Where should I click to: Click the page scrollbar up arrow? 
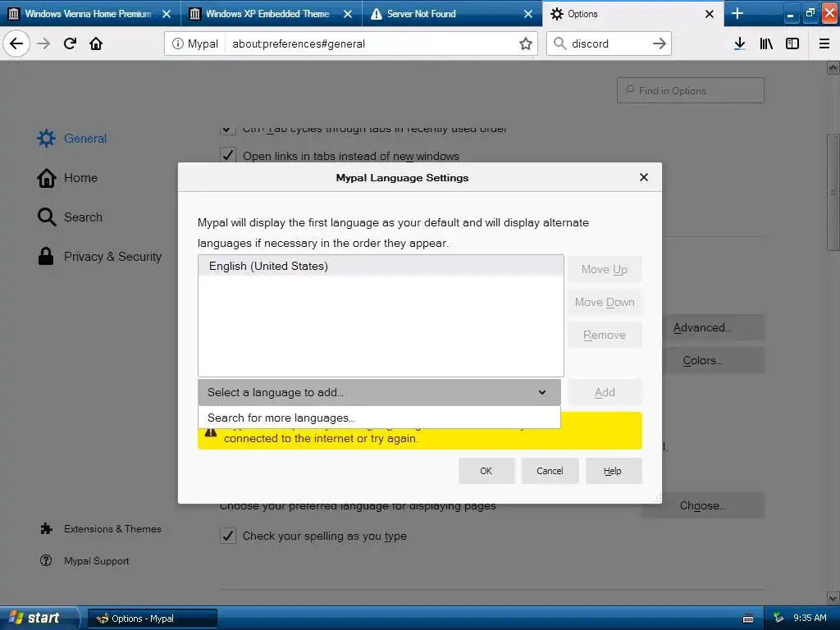click(833, 67)
